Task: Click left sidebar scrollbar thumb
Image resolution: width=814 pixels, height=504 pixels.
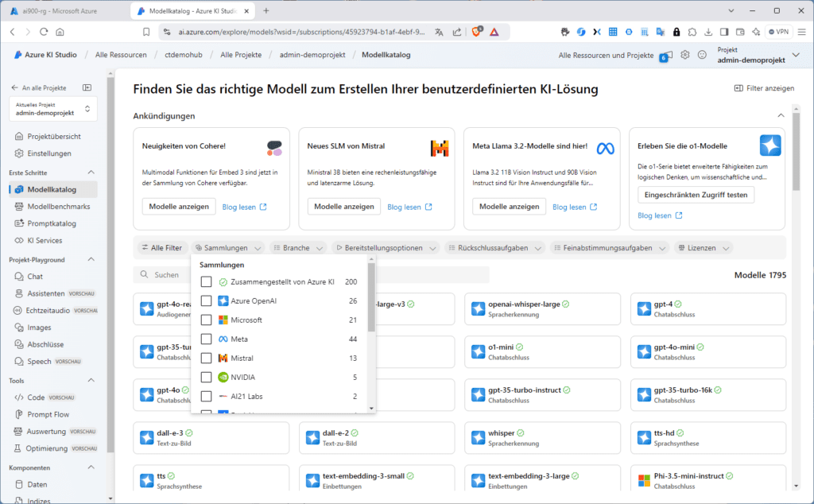Action: click(x=110, y=265)
